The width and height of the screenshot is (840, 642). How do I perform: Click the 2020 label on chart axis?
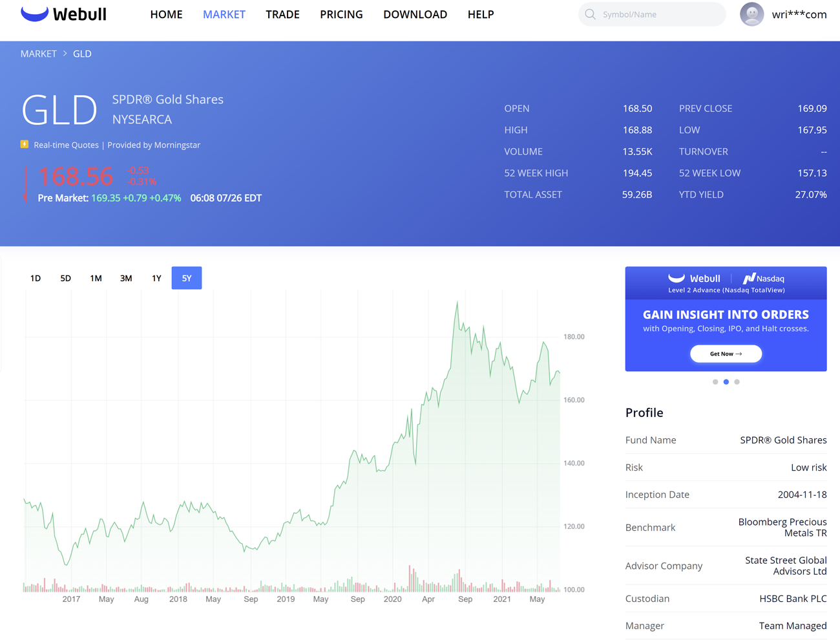pyautogui.click(x=392, y=599)
